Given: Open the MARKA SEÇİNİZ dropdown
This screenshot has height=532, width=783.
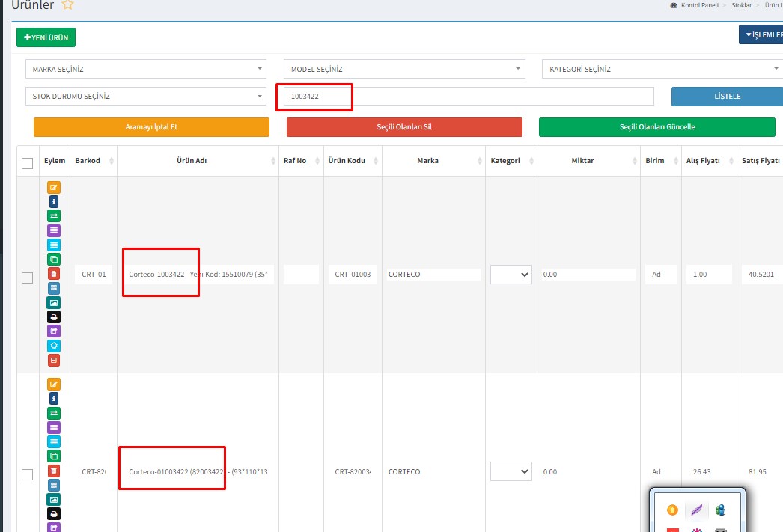Looking at the screenshot, I should [x=146, y=69].
